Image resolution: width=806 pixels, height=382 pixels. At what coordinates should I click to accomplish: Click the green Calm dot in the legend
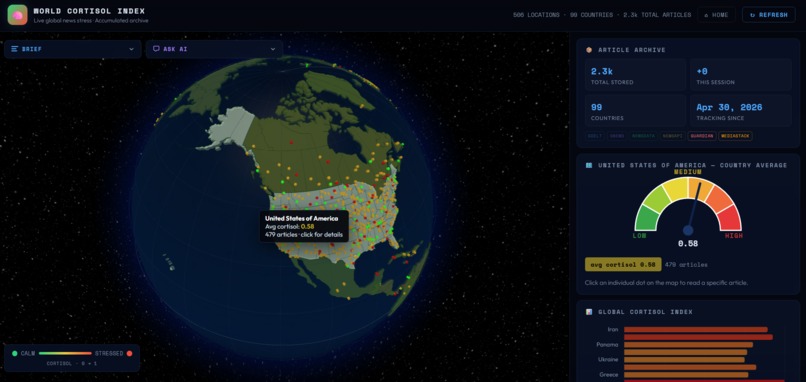click(14, 353)
